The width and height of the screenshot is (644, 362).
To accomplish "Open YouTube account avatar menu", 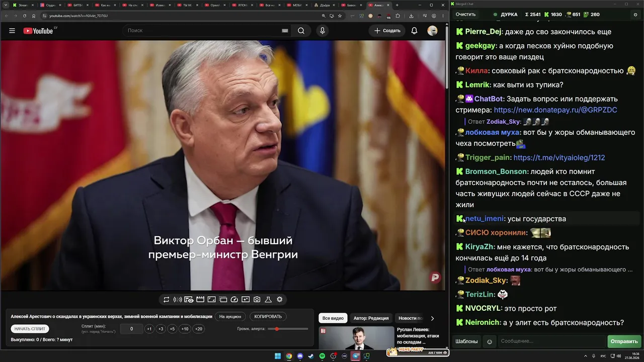I will [x=432, y=31].
